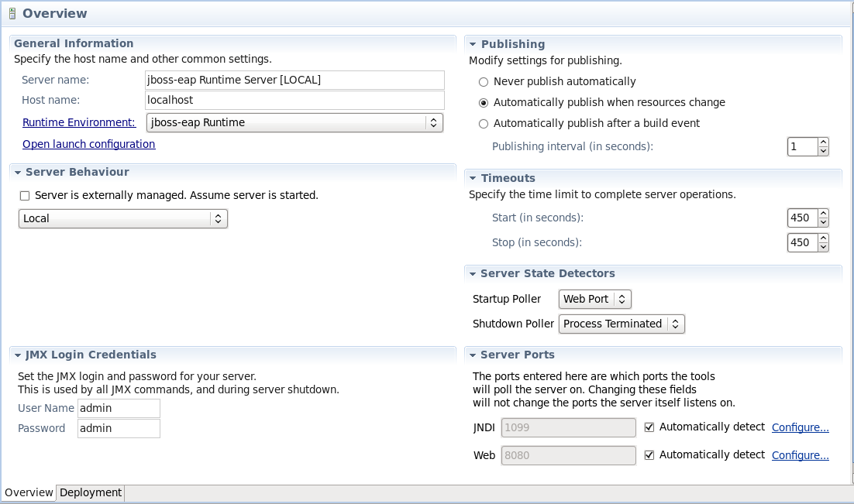Toggle JNDI Automatically detect checkbox
854x504 pixels.
[649, 427]
